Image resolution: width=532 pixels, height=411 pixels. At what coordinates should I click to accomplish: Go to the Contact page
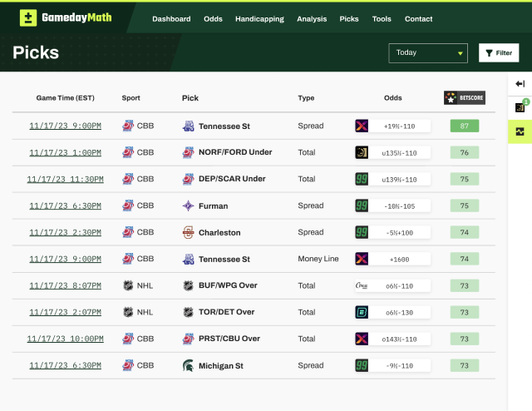click(x=418, y=19)
